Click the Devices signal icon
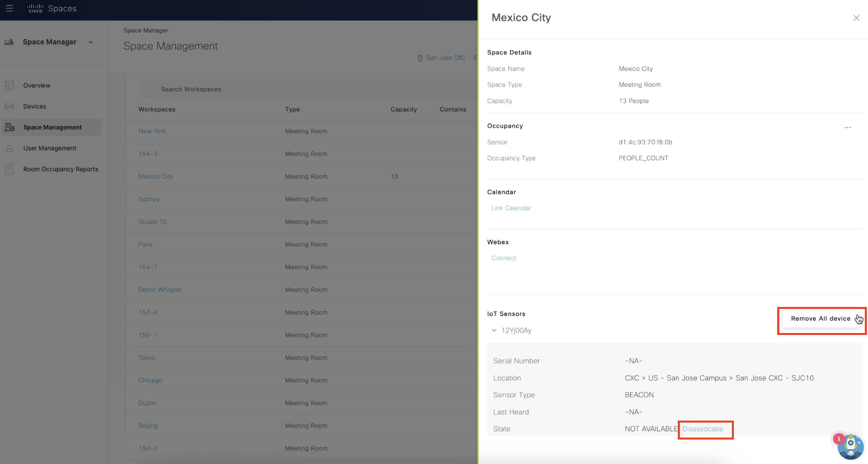Image resolution: width=868 pixels, height=464 pixels. pyautogui.click(x=9, y=106)
